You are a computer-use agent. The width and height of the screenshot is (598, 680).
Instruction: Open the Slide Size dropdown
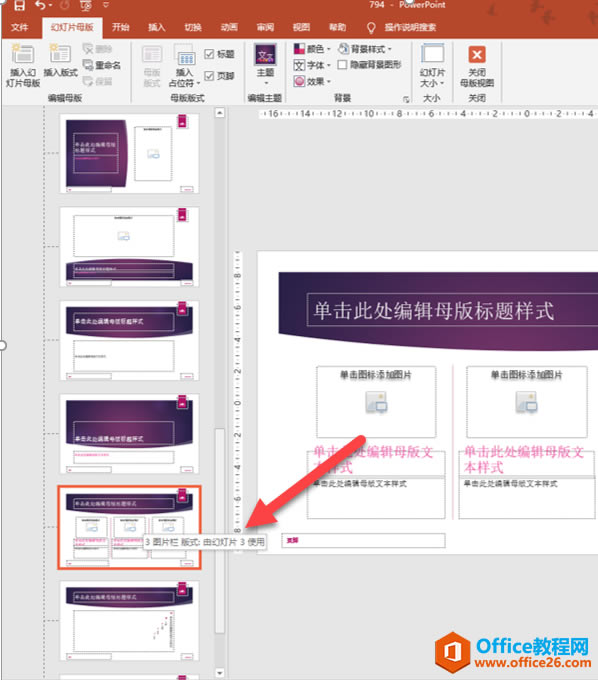(432, 65)
